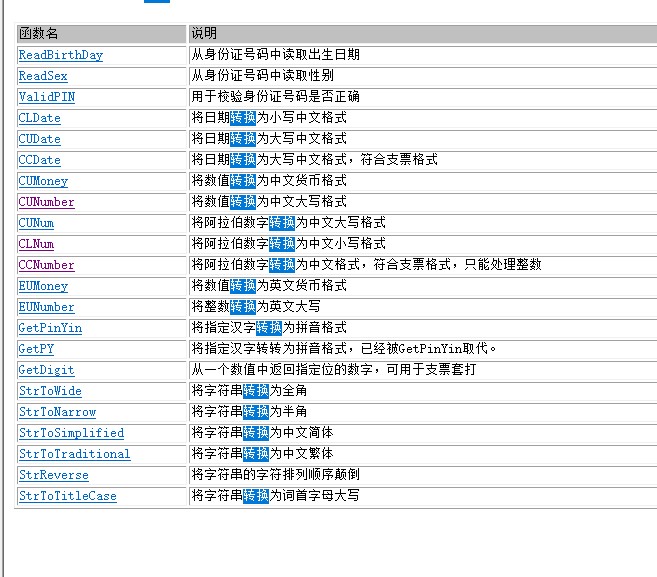Viewport: 657px width, 577px height.
Task: Click description 将整数转换为英文大写
Action: click(256, 306)
